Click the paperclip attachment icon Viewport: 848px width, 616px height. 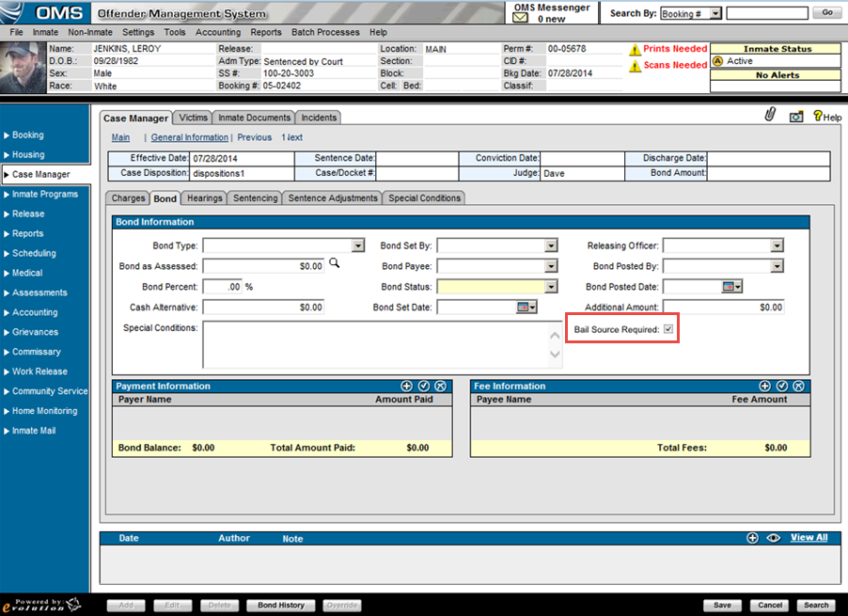click(x=771, y=116)
